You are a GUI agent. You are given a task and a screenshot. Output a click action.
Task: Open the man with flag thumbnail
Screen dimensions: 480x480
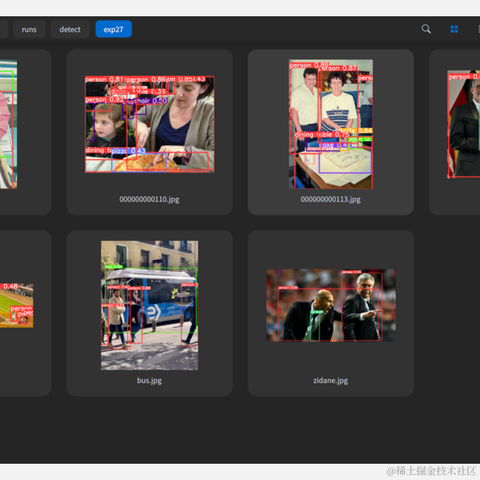tap(464, 124)
